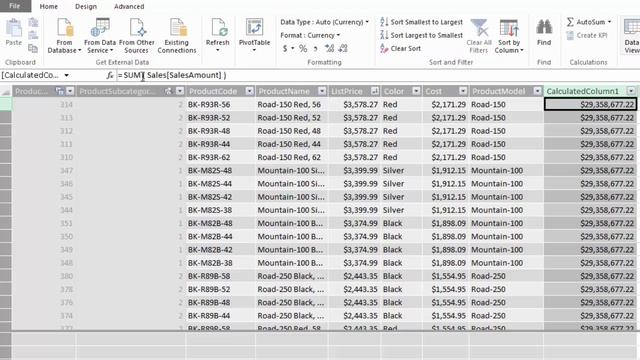Decrease decimal places icon
This screenshot has height=360, width=640.
(343, 49)
